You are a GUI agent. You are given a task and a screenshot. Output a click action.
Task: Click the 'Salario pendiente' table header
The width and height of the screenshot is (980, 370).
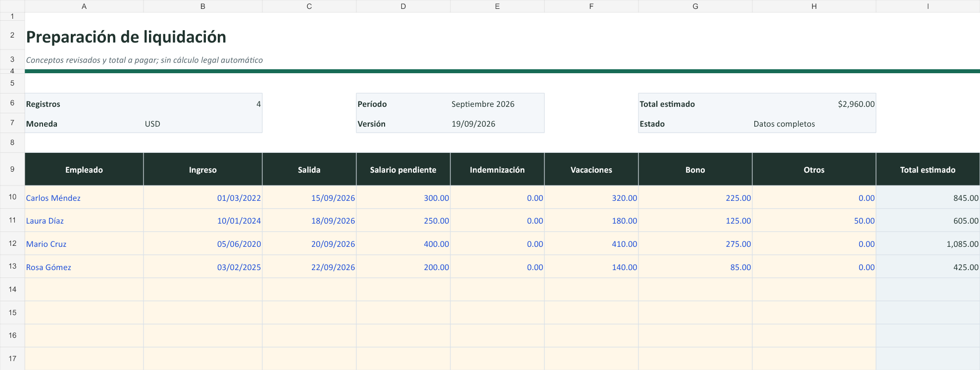pyautogui.click(x=403, y=170)
